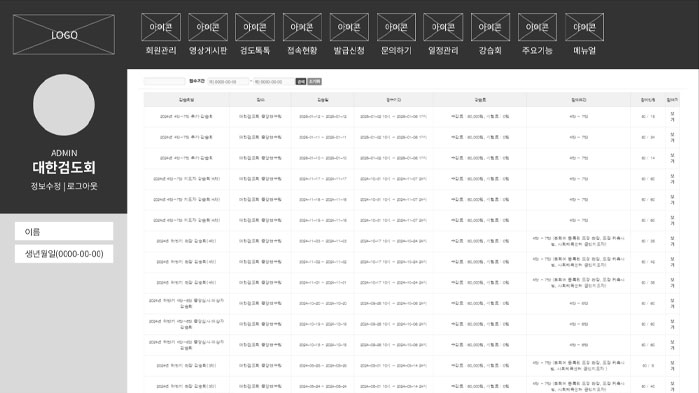699x393 pixels.
Task: Click the dark search button beside the dates
Action: coord(301,82)
